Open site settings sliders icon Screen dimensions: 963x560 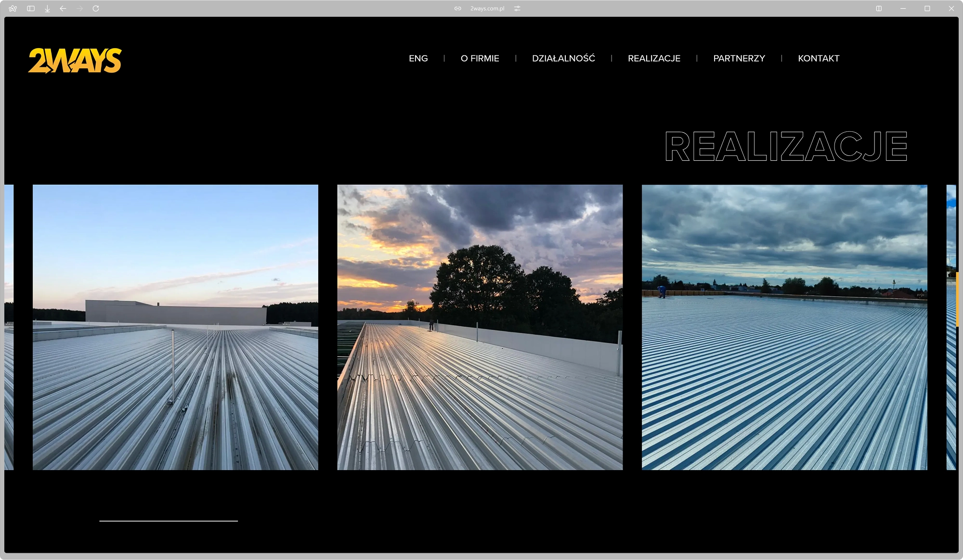[x=517, y=9]
